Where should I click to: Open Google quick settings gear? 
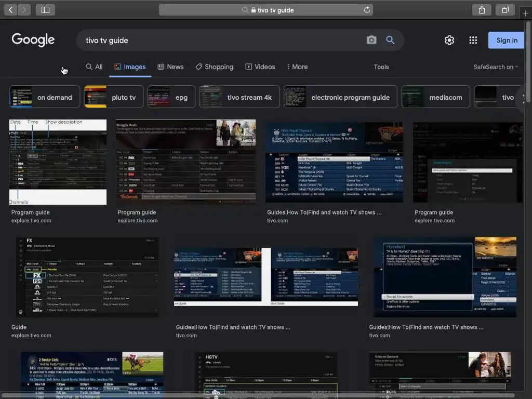coord(449,40)
